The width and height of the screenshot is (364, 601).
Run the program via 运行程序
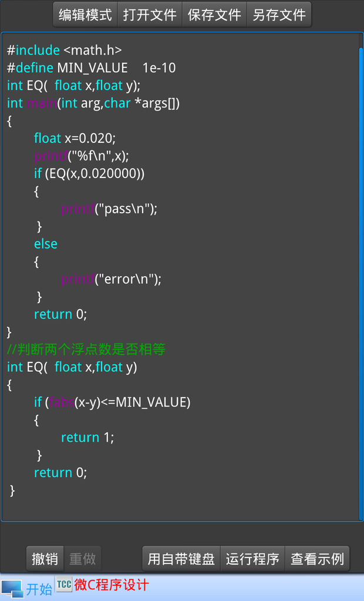pos(252,559)
